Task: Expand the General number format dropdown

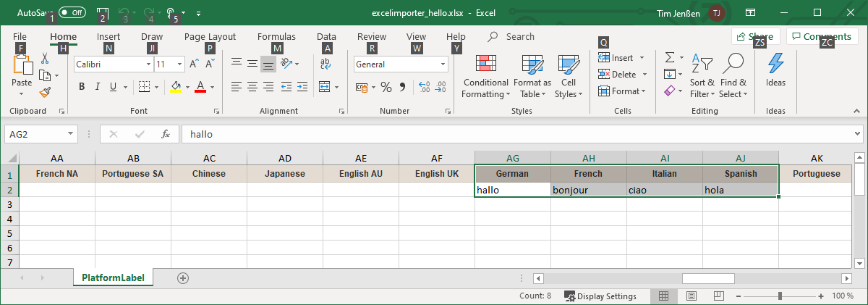Action: tap(443, 64)
